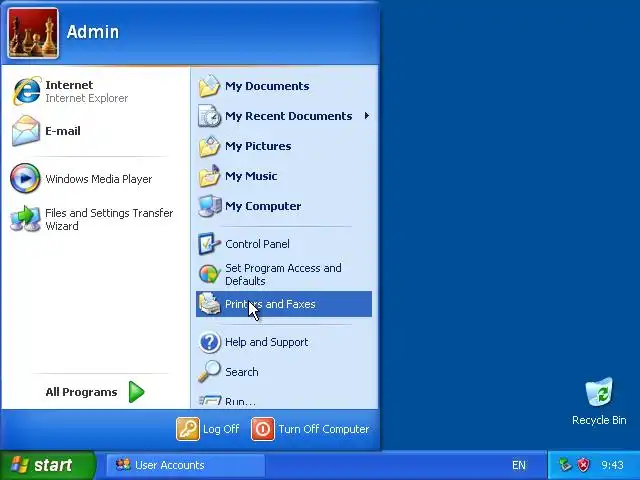Select My Music menu entry text
640x480 pixels.
pos(251,176)
